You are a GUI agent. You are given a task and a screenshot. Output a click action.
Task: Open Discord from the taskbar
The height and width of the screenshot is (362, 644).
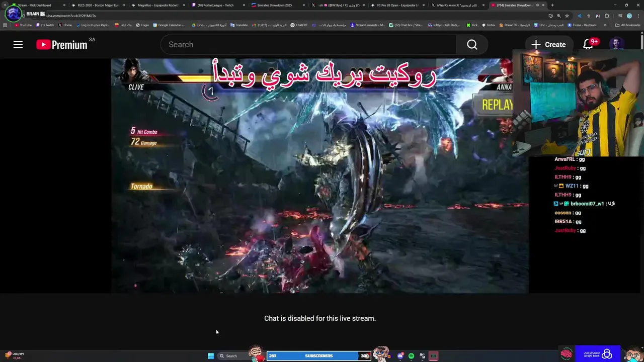tap(400, 356)
